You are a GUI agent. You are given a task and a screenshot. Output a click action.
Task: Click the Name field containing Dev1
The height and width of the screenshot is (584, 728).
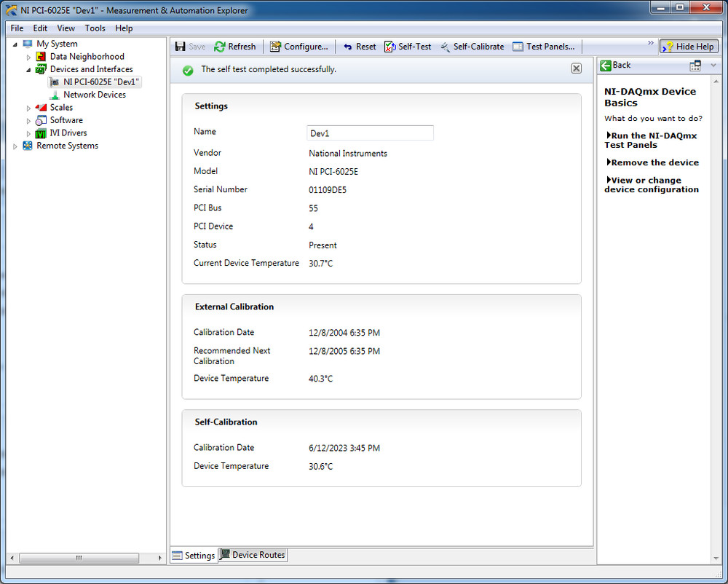point(370,133)
